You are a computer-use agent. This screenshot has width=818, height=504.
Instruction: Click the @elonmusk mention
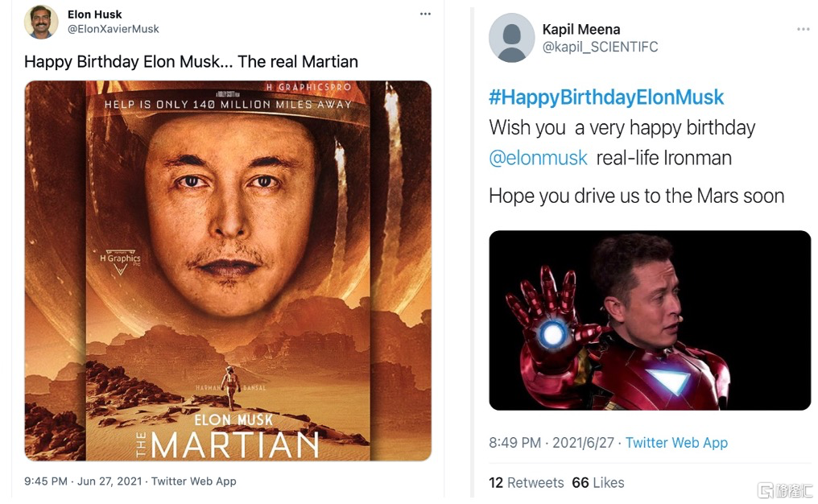pyautogui.click(x=538, y=157)
